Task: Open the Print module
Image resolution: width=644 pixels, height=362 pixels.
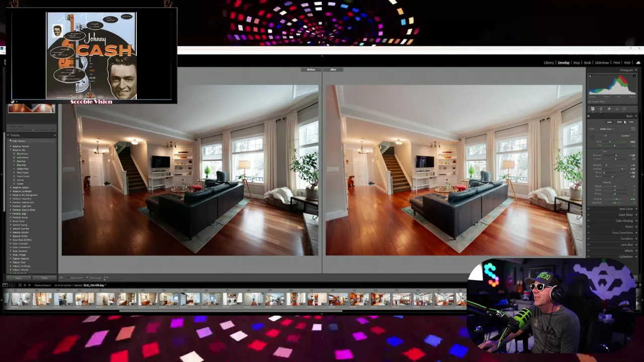Action: (616, 63)
